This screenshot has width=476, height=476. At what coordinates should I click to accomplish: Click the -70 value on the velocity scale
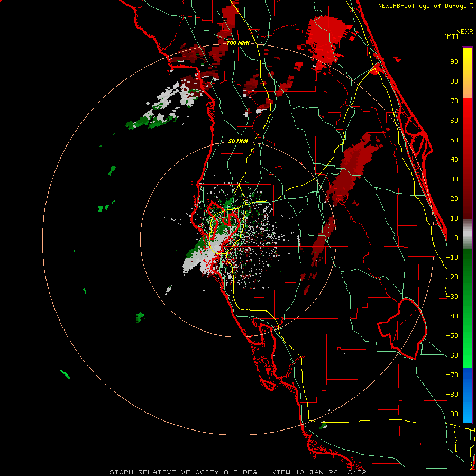point(452,375)
